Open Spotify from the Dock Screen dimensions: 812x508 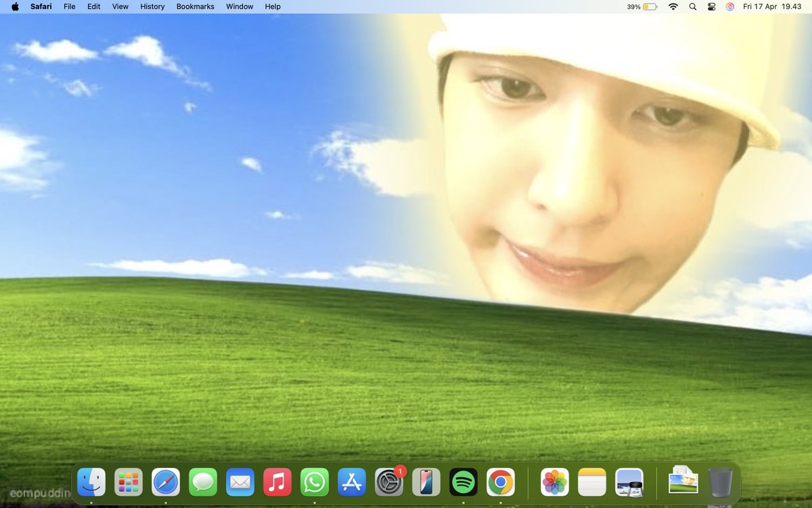click(x=464, y=482)
